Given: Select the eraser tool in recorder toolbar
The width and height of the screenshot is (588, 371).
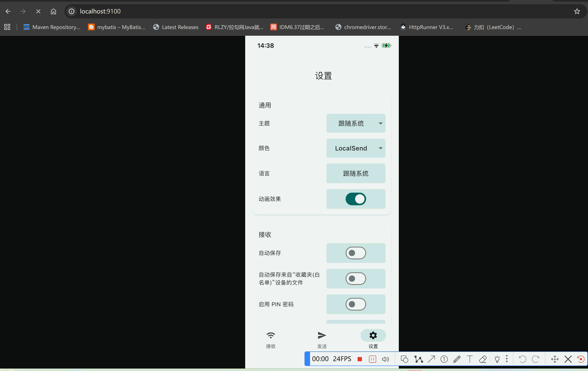Looking at the screenshot, I should [x=483, y=359].
